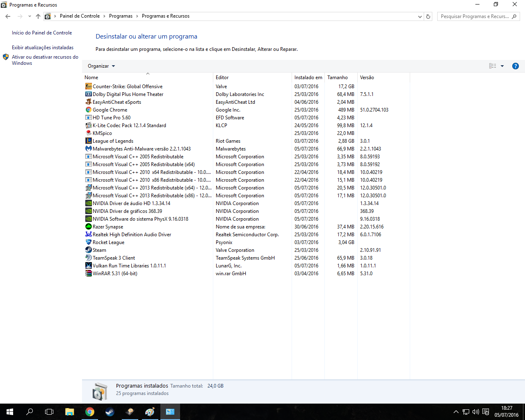Click the EasyAntiCheat eSports program icon

88,102
